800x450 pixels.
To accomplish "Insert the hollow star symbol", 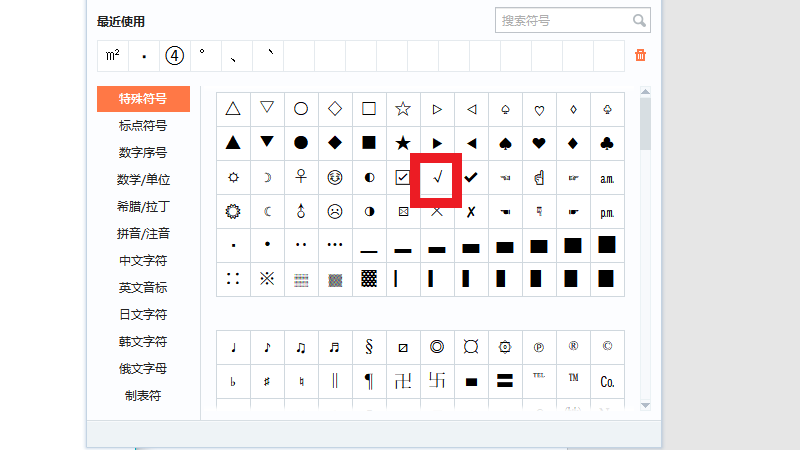I will [403, 109].
